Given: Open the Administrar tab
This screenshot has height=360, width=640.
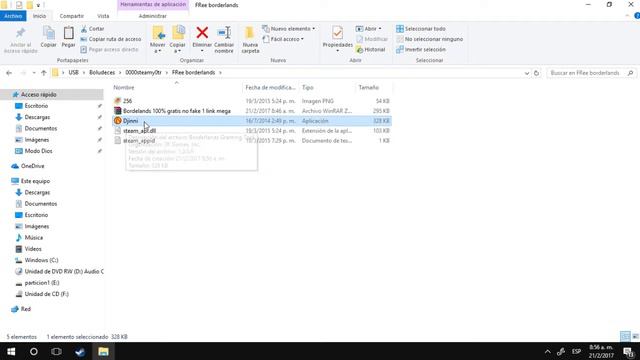Looking at the screenshot, I should 153,16.
